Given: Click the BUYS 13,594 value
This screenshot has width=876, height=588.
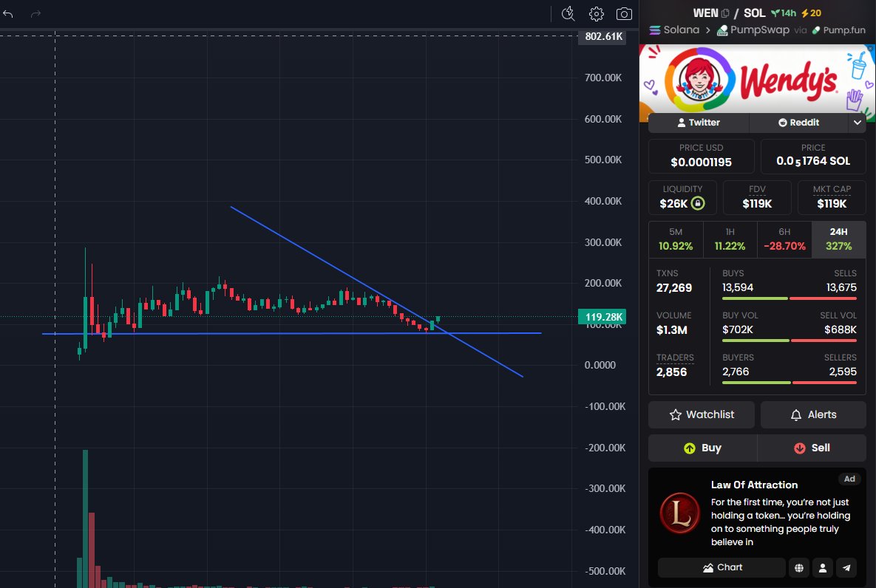Looking at the screenshot, I should pos(738,287).
